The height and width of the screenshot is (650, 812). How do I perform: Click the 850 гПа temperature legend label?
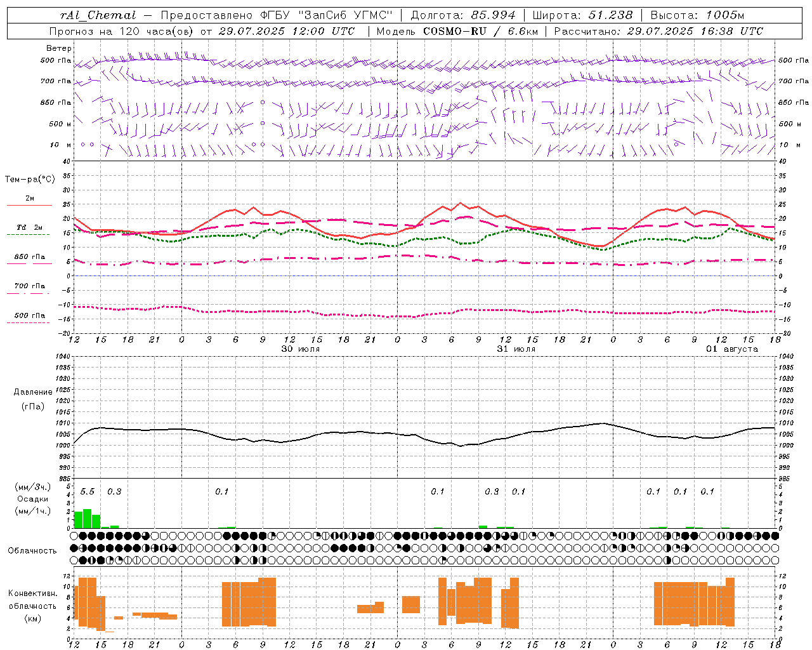coord(30,256)
